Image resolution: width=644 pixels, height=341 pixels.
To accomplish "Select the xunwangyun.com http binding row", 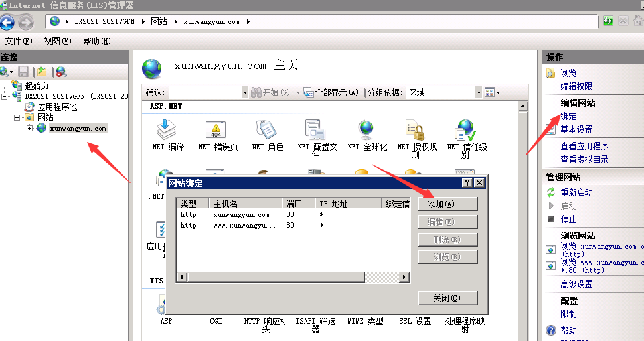I will pyautogui.click(x=293, y=214).
